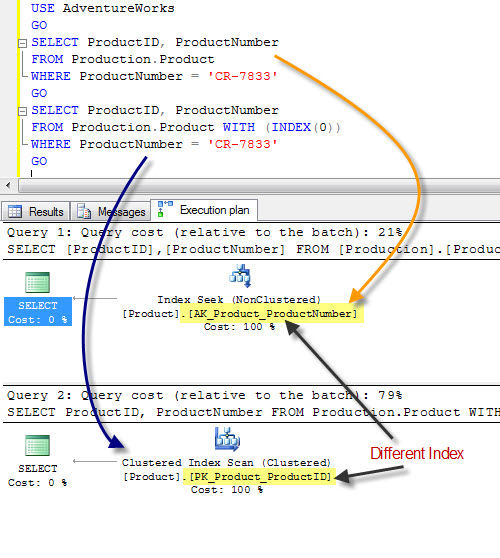Image resolution: width=500 pixels, height=558 pixels.
Task: Click the '[PK_Product_ProductID]' index name
Action: [260, 477]
